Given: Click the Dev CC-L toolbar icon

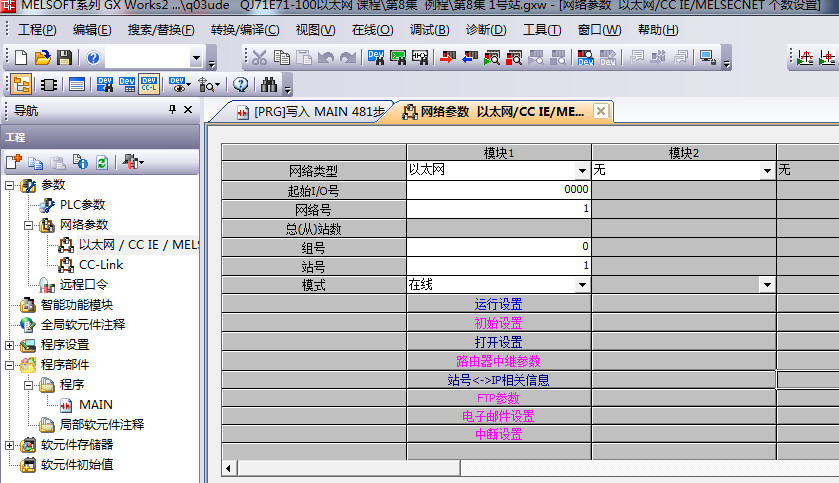Looking at the screenshot, I should [x=149, y=85].
